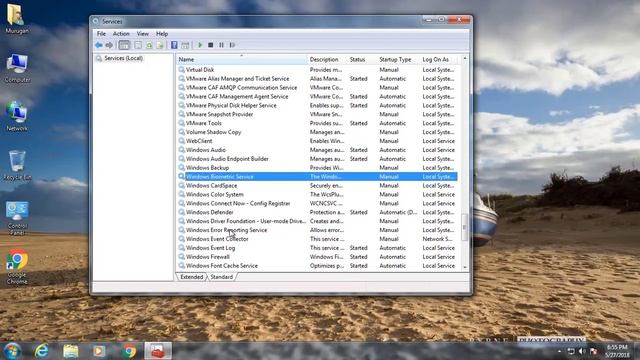Switch to the Standard tab
The width and height of the screenshot is (640, 360).
pos(222,277)
